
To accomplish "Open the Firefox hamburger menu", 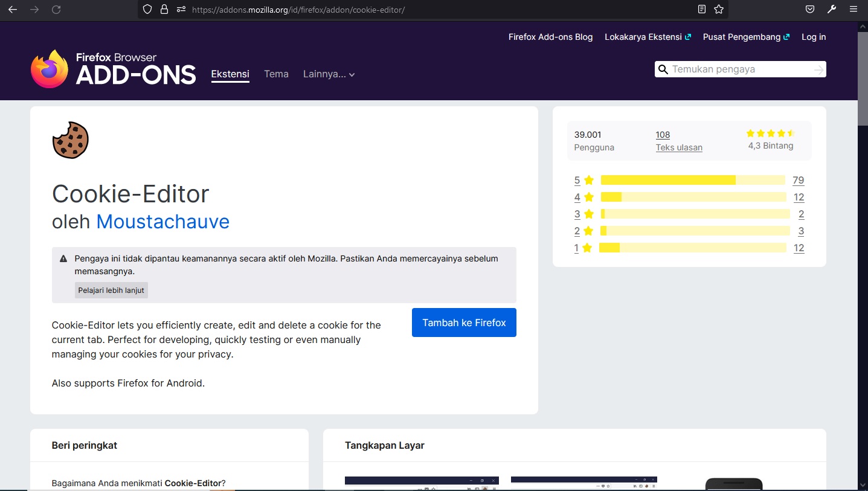I will [x=854, y=10].
